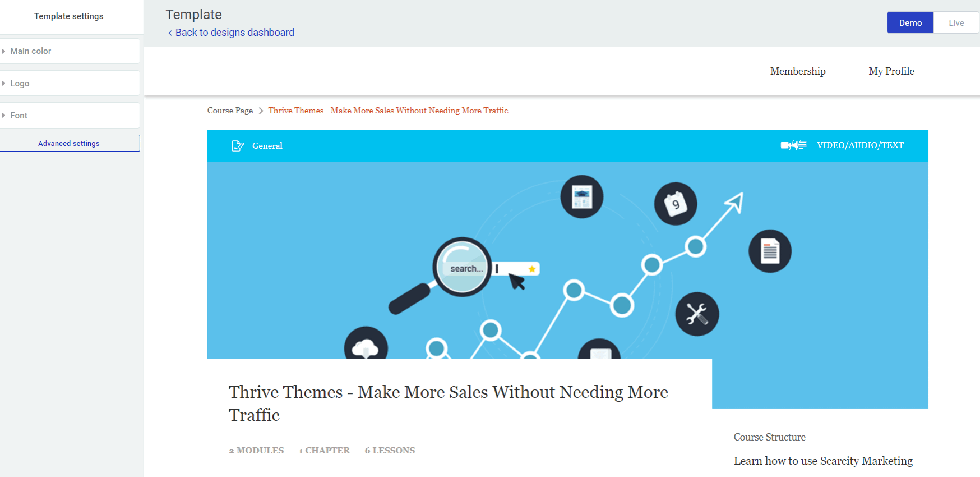Open the Membership menu item

[x=797, y=71]
